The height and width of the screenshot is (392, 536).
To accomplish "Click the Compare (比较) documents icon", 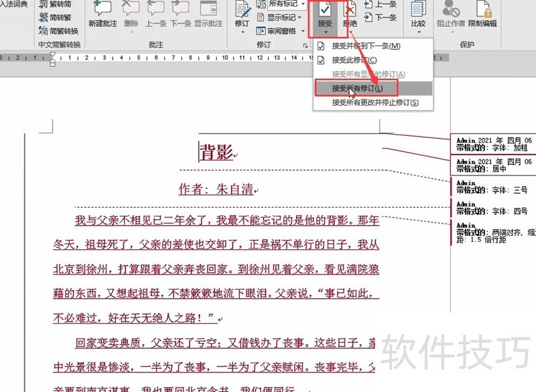I will coord(418,15).
